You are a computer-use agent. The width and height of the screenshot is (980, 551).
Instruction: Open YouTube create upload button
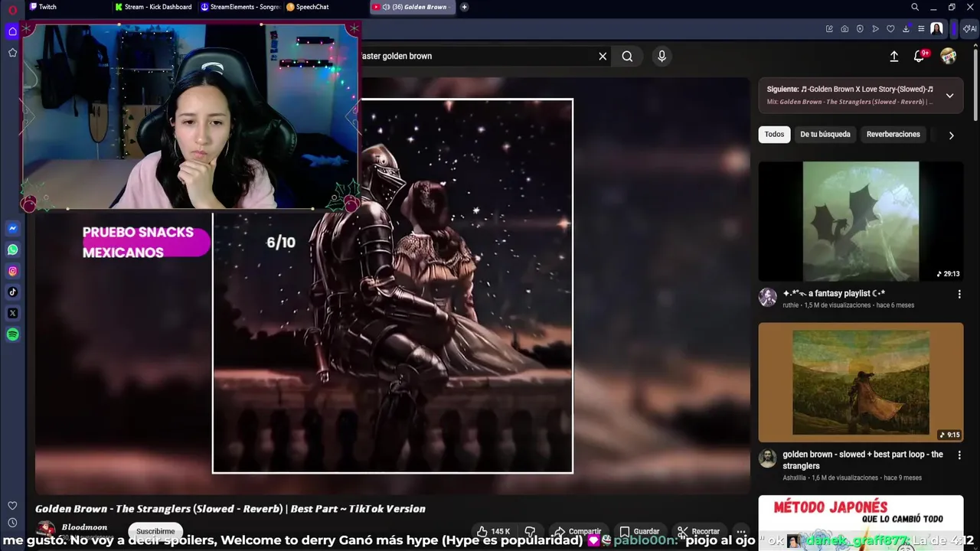893,56
